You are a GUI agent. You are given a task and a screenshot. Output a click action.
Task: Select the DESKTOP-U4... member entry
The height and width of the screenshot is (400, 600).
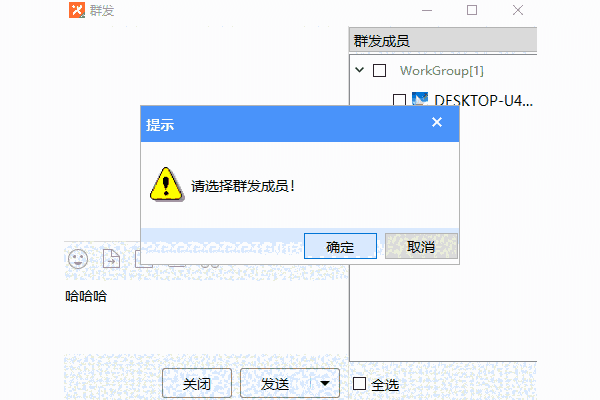click(x=483, y=101)
